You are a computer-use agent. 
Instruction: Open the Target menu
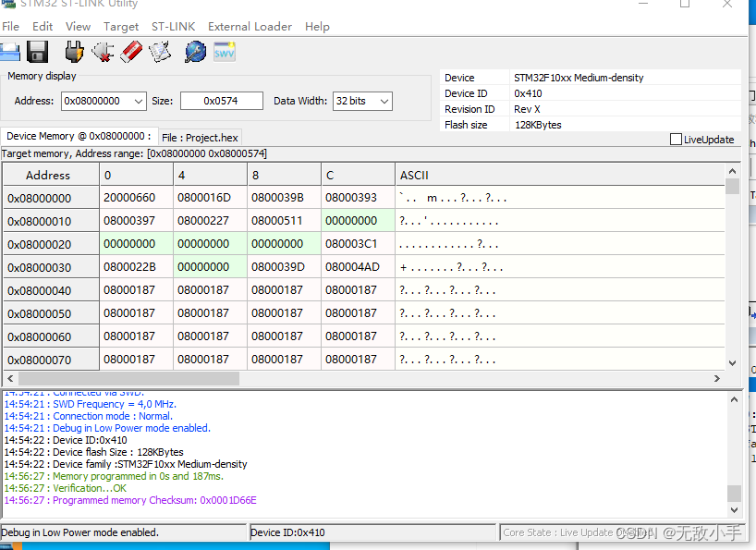(121, 27)
